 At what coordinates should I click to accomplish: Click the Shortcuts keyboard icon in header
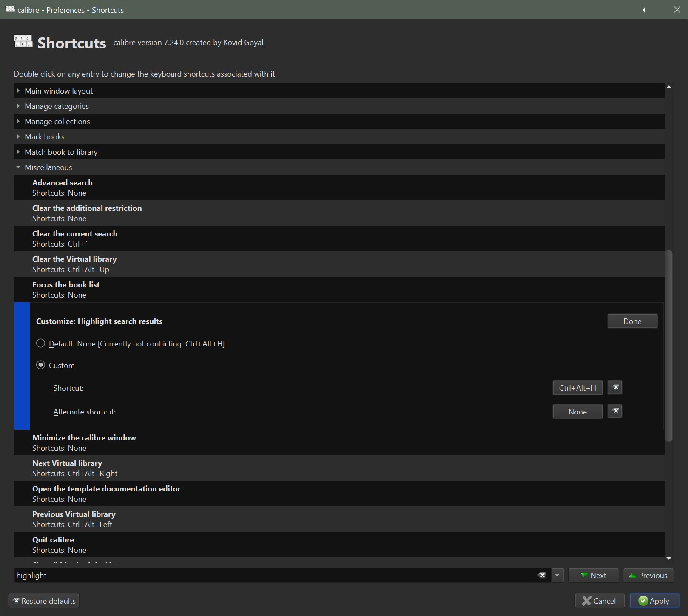(23, 42)
